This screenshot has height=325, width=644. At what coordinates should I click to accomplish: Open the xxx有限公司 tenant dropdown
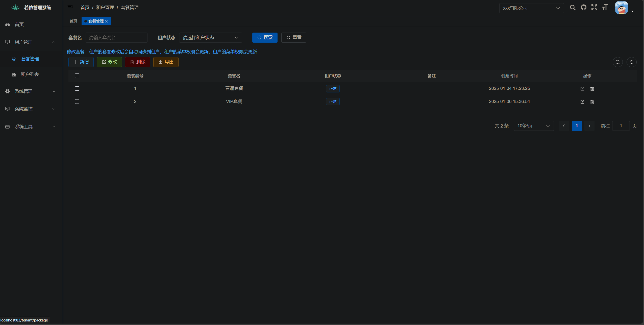[531, 8]
